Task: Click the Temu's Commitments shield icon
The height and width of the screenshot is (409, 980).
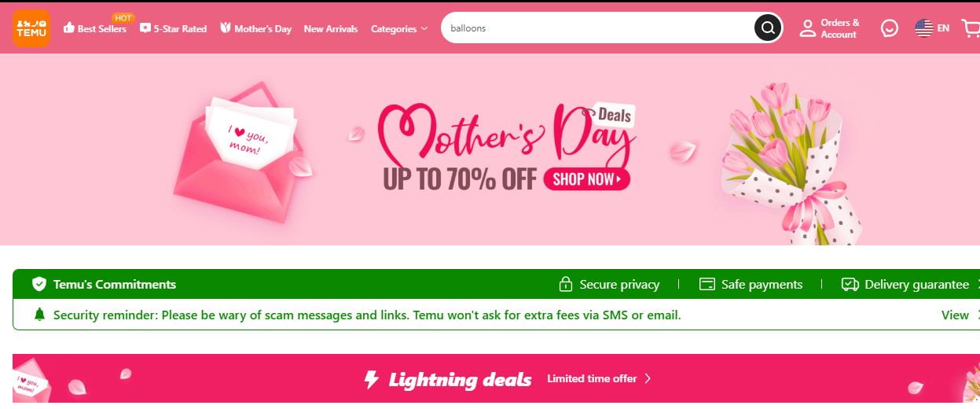Action: 39,284
